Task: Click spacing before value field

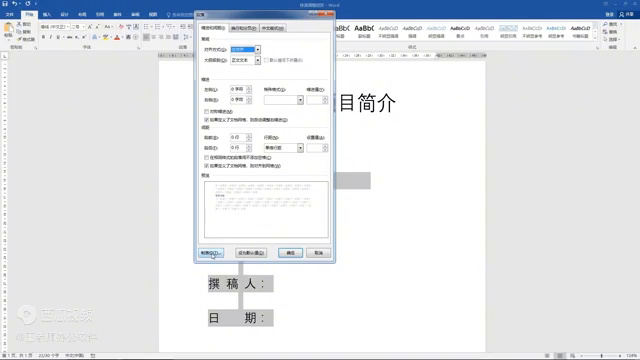Action: [238, 138]
